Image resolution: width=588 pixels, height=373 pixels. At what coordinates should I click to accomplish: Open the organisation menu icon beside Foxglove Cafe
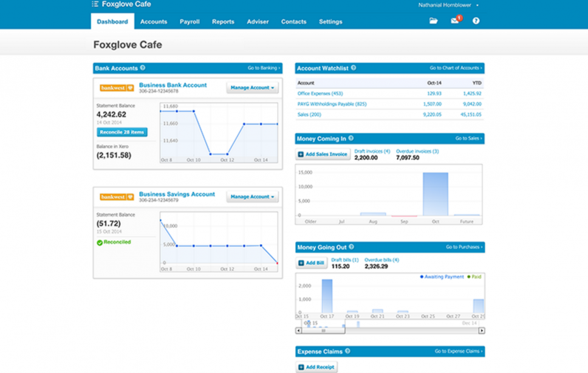pyautogui.click(x=95, y=4)
